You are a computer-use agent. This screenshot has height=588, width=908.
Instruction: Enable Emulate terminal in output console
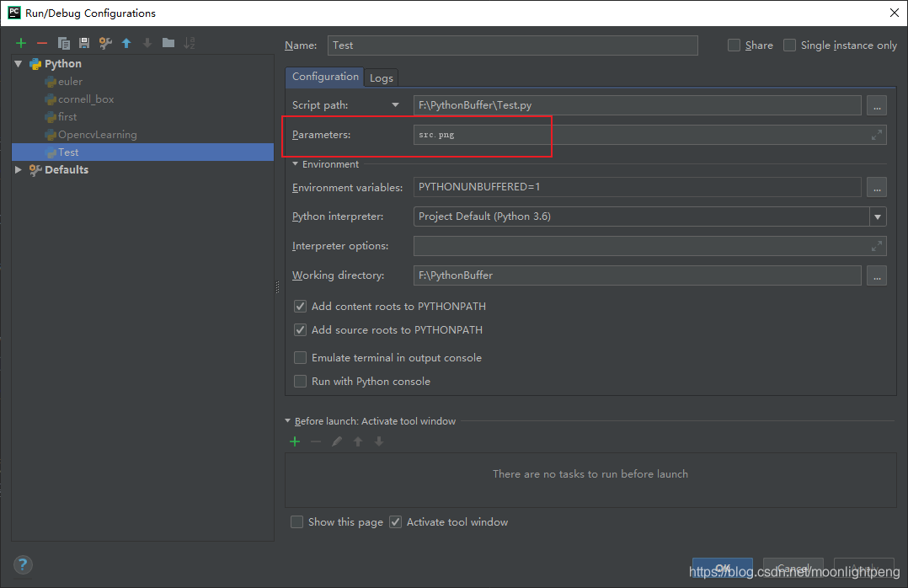coord(300,358)
